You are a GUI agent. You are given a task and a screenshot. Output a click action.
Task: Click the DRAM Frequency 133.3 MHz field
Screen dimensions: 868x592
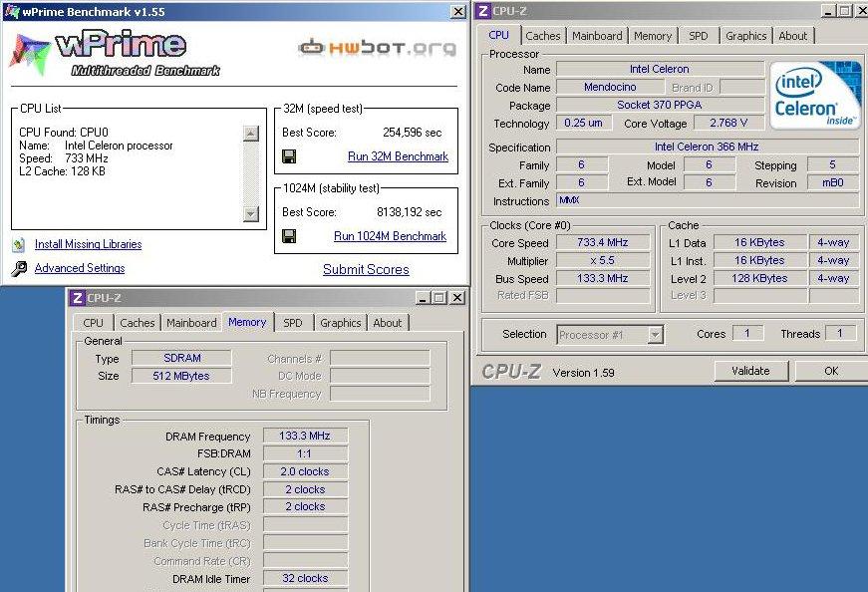pos(306,436)
